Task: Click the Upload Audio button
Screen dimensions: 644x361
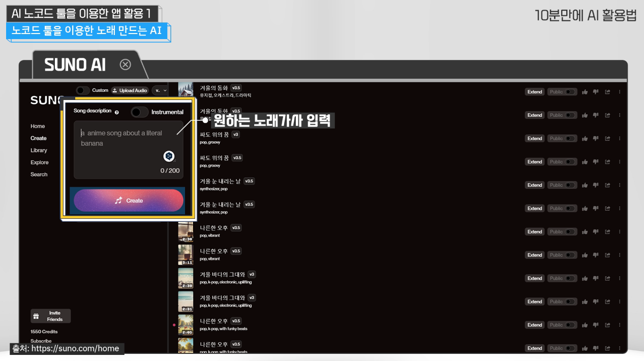Action: pyautogui.click(x=130, y=90)
